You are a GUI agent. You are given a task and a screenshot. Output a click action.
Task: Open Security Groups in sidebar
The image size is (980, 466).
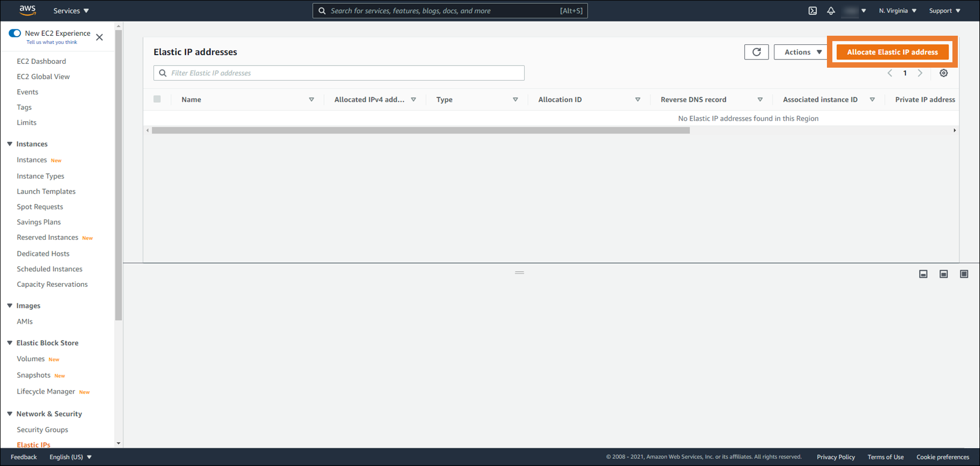(x=42, y=430)
